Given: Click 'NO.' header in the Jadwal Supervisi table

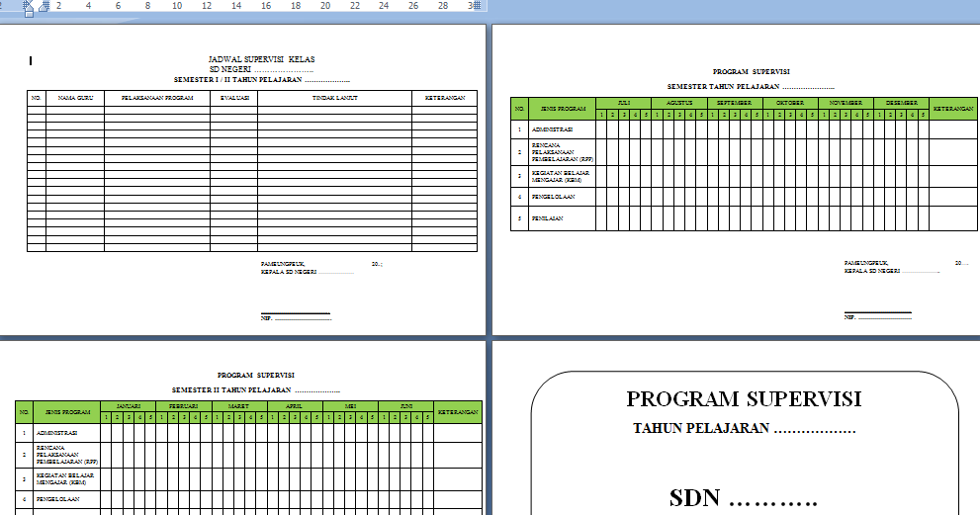Looking at the screenshot, I should point(37,98).
